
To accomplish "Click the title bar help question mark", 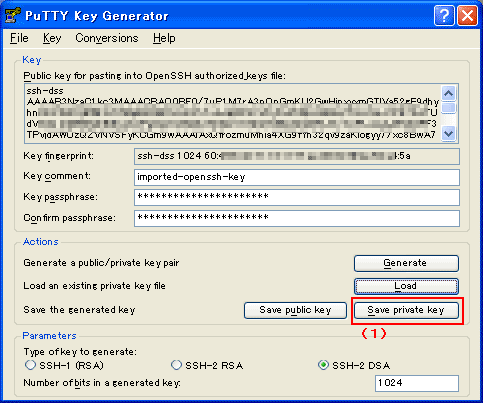I will 444,16.
